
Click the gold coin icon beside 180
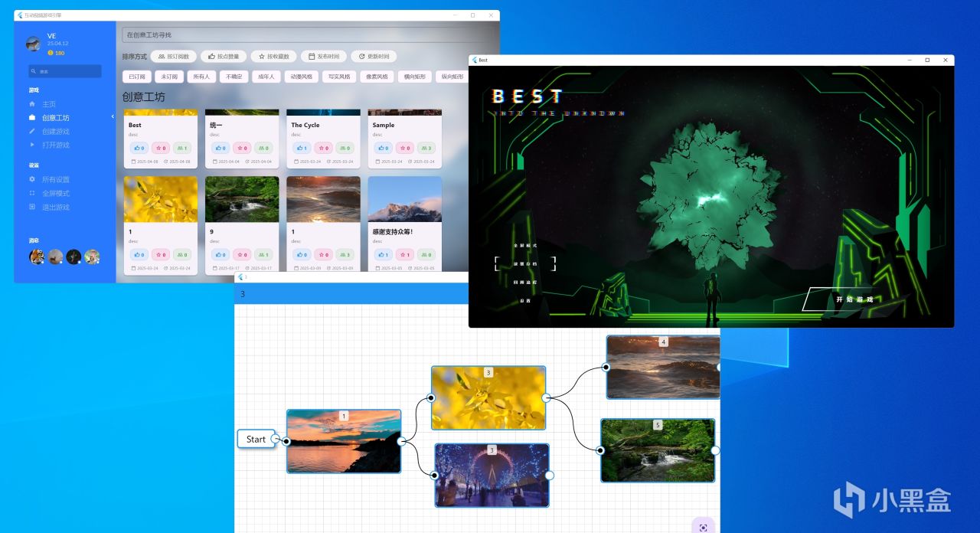pyautogui.click(x=51, y=53)
